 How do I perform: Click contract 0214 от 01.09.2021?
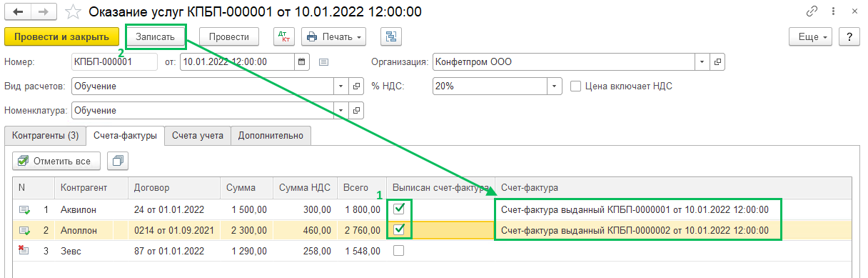pyautogui.click(x=174, y=230)
